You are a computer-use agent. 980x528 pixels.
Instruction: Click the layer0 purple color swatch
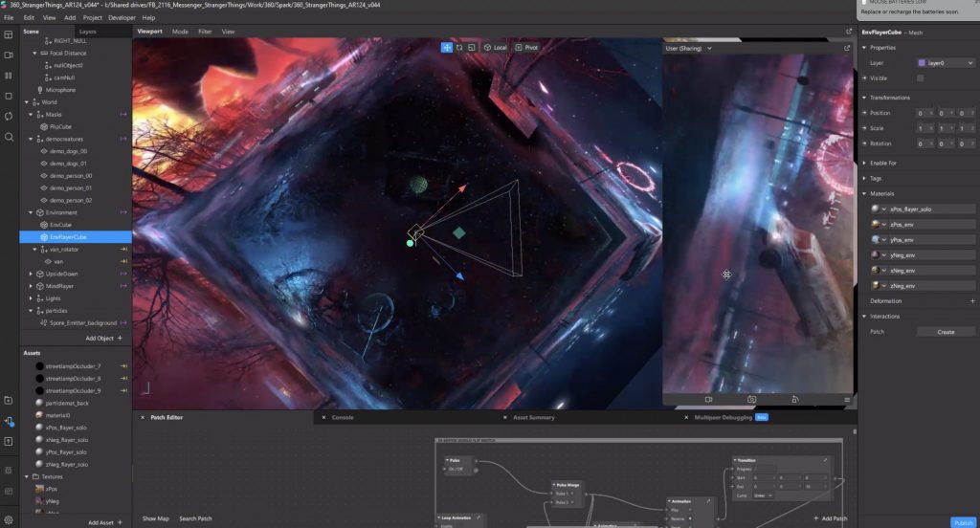(x=922, y=63)
